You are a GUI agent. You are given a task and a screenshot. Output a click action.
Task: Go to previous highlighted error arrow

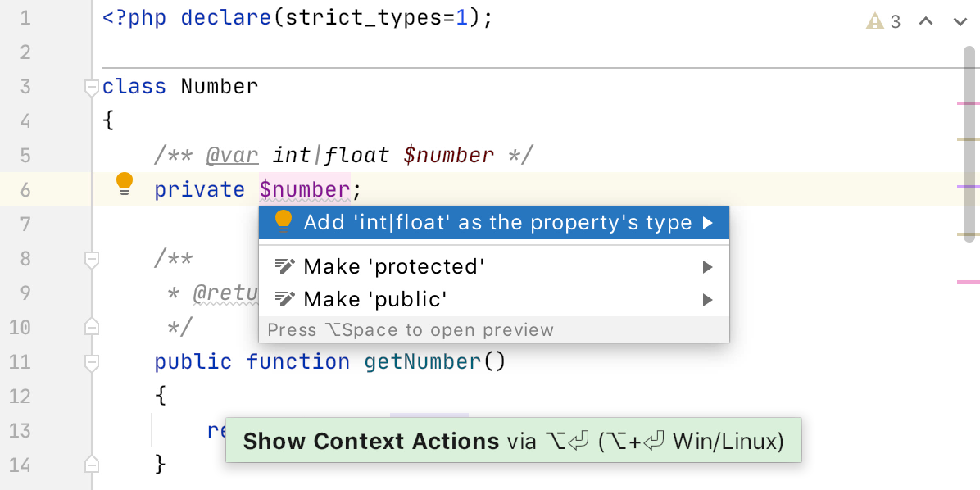pos(926,21)
